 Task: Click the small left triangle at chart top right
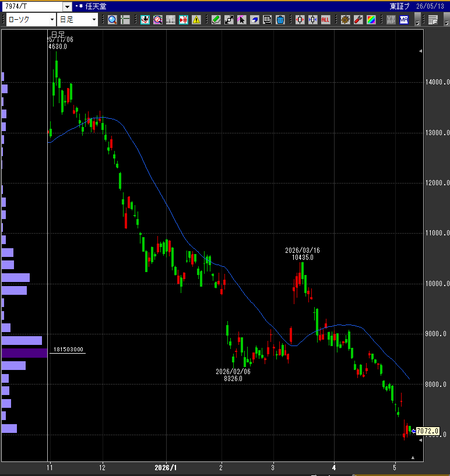click(420, 51)
